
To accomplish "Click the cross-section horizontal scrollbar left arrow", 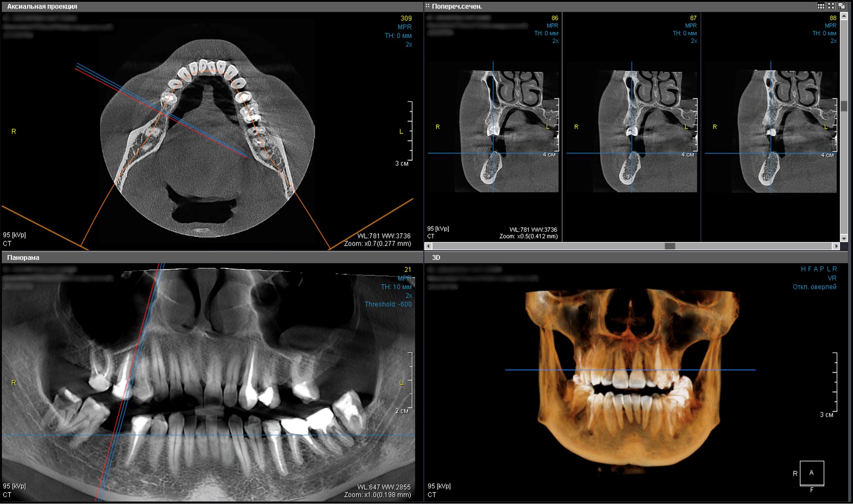I will coord(428,246).
